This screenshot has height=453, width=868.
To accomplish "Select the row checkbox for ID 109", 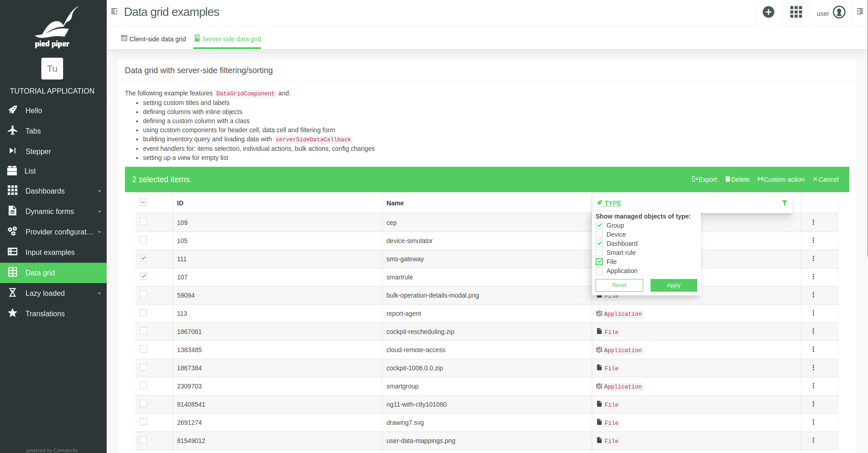I will point(143,222).
